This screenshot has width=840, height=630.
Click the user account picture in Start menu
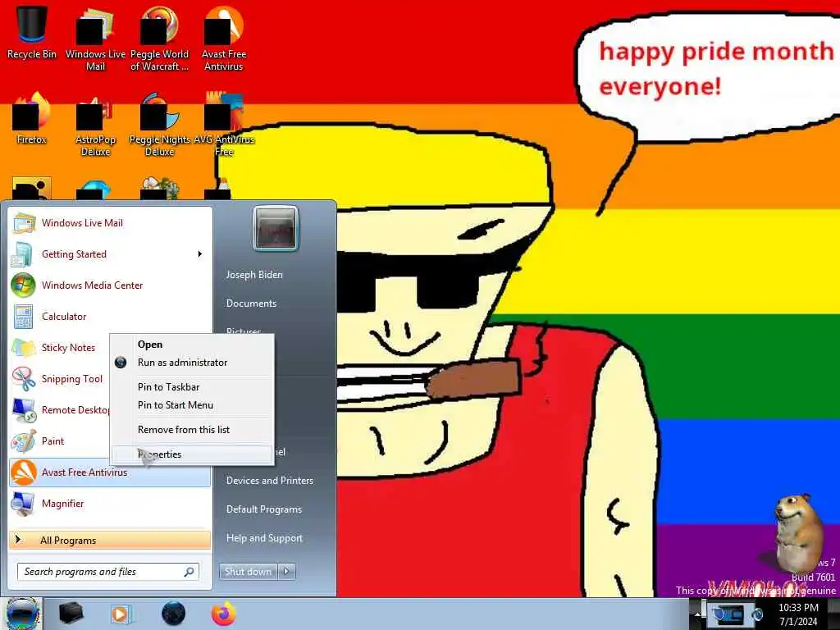pyautogui.click(x=275, y=228)
